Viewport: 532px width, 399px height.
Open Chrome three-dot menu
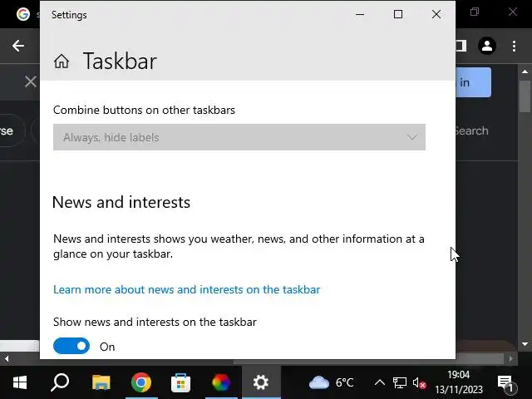[514, 46]
